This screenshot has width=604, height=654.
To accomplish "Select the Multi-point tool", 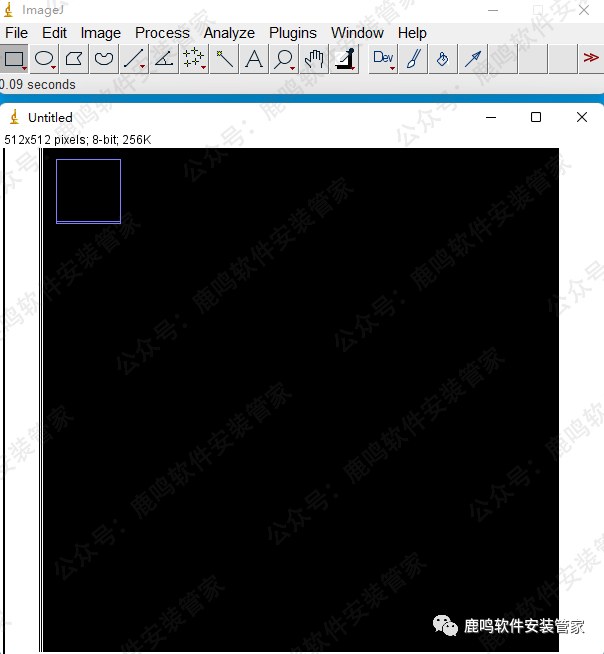I will click(194, 59).
